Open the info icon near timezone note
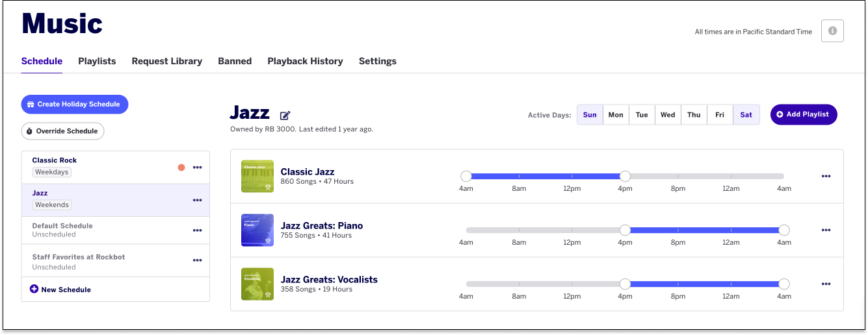This screenshot has height=335, width=868. (832, 31)
